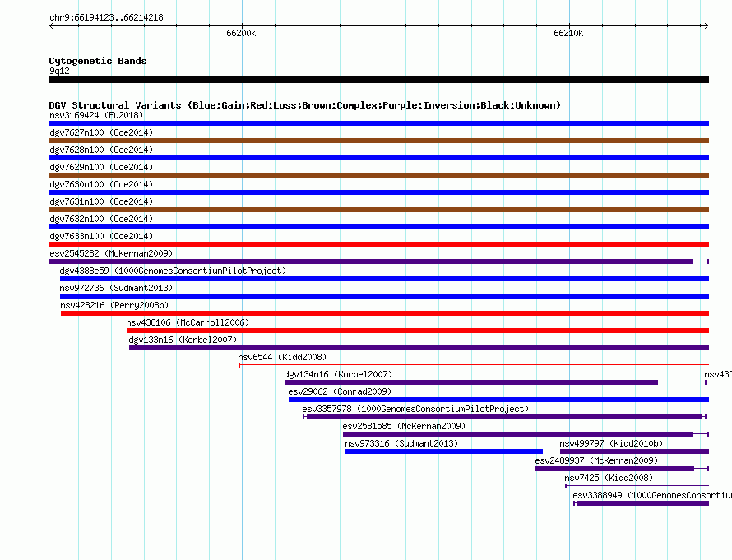This screenshot has height=560, width=732.
Task: Click esv2581585 (McKernan2009) variant label
Action: tap(404, 426)
